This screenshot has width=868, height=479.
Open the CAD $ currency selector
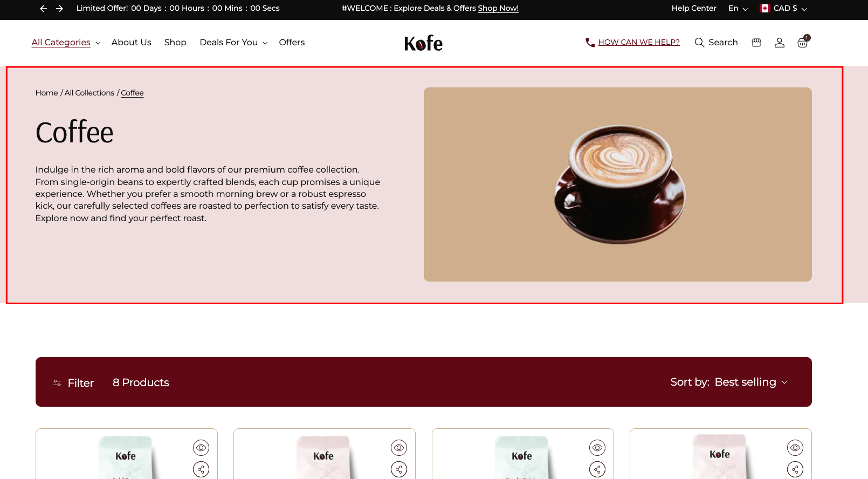click(783, 9)
